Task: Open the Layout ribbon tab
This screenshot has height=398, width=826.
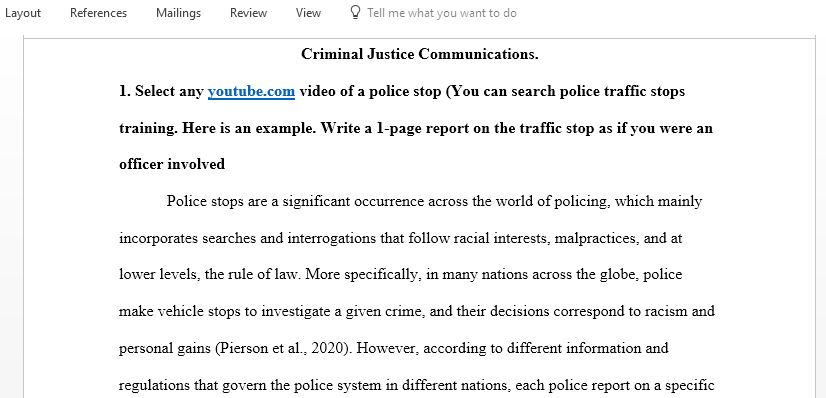Action: pos(22,13)
